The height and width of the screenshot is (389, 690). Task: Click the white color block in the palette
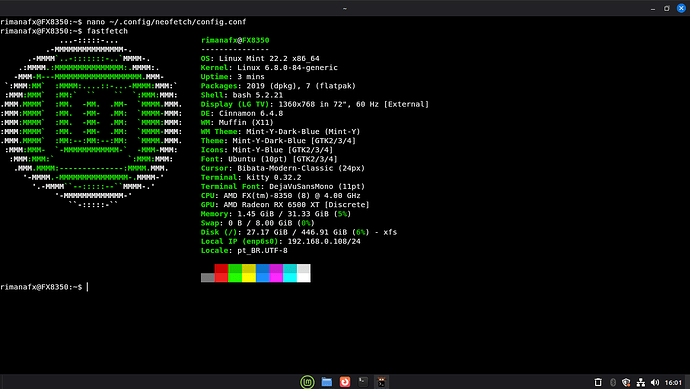click(x=304, y=273)
